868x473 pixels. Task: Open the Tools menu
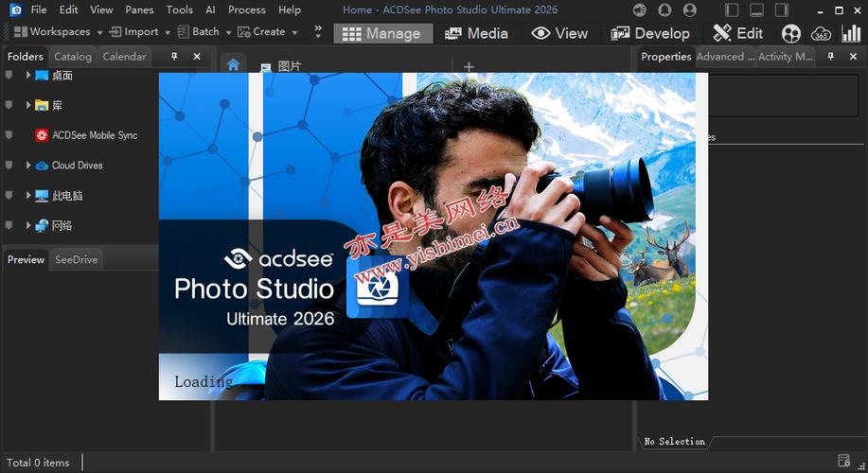tap(180, 10)
